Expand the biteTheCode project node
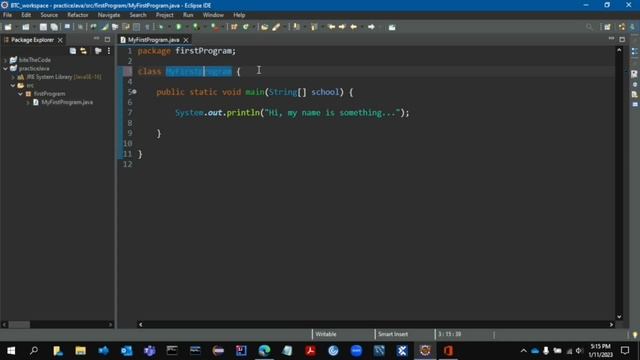The height and width of the screenshot is (360, 640). click(5, 60)
